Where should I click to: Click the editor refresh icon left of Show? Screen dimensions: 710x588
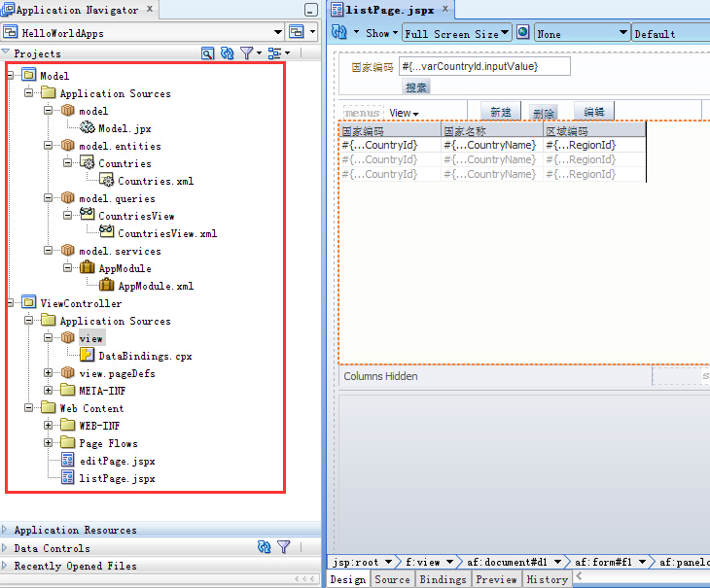[x=339, y=32]
